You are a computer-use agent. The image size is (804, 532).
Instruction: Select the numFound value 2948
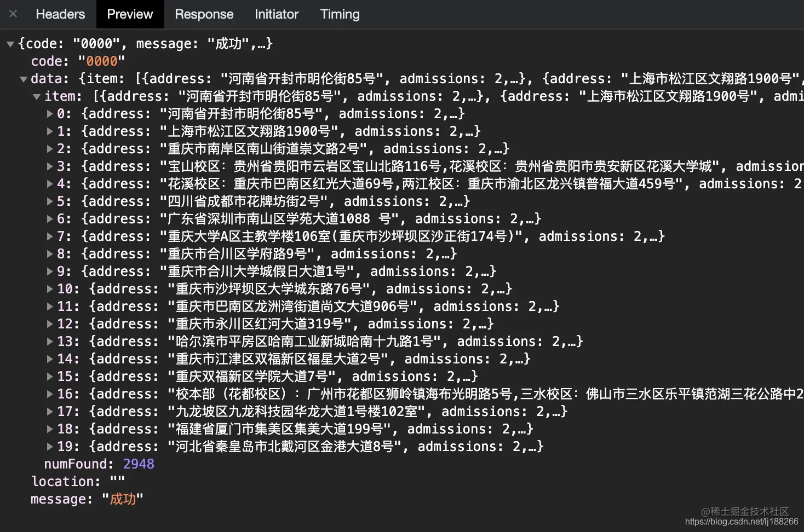[138, 464]
